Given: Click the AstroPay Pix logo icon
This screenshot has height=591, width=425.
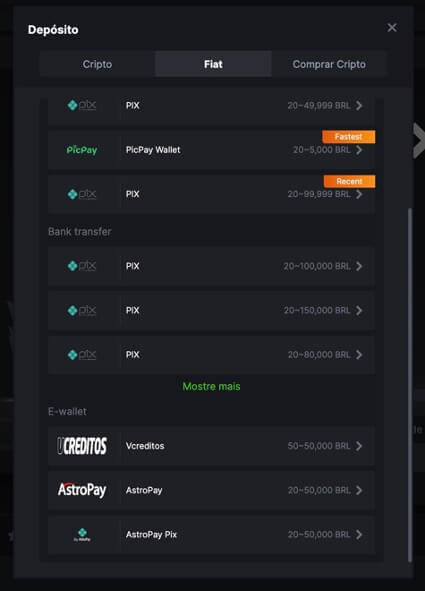Looking at the screenshot, I should coord(82,534).
